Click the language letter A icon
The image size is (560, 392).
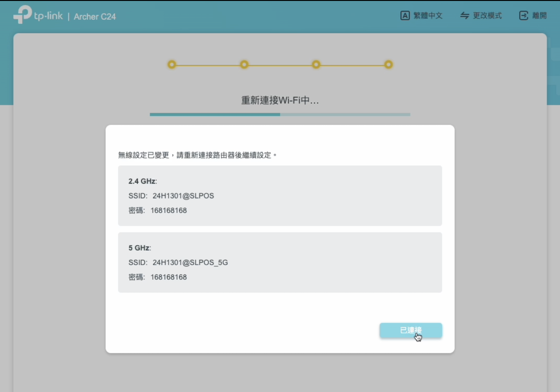[405, 15]
